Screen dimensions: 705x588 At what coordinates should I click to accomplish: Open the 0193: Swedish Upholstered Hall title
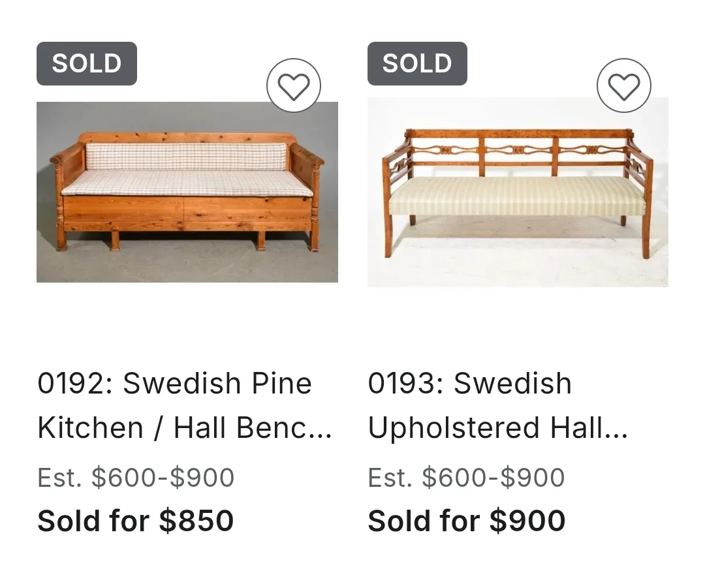tap(497, 405)
